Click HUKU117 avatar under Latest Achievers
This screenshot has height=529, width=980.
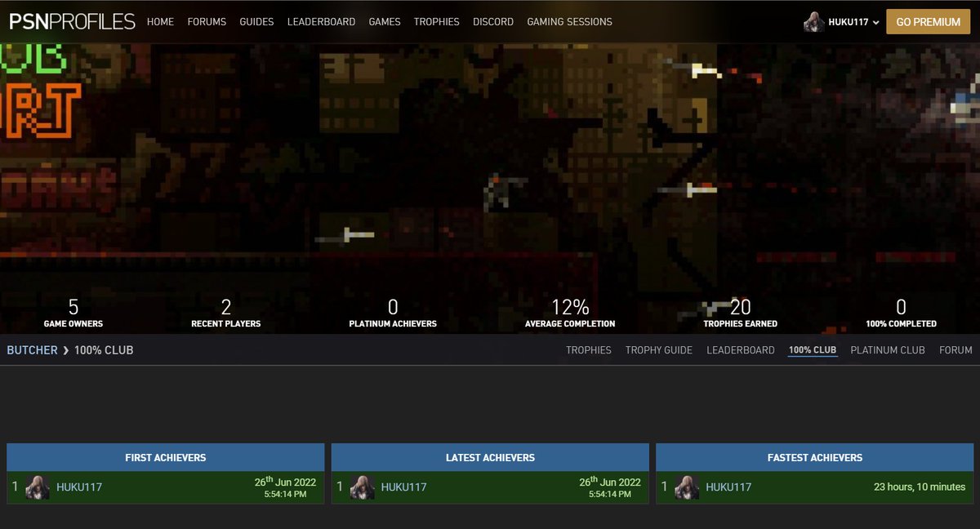[363, 487]
